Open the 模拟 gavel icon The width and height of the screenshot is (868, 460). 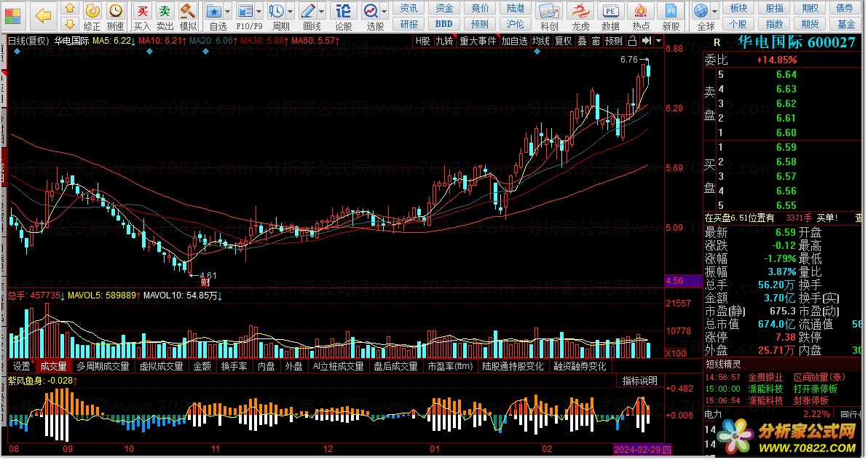pyautogui.click(x=188, y=10)
